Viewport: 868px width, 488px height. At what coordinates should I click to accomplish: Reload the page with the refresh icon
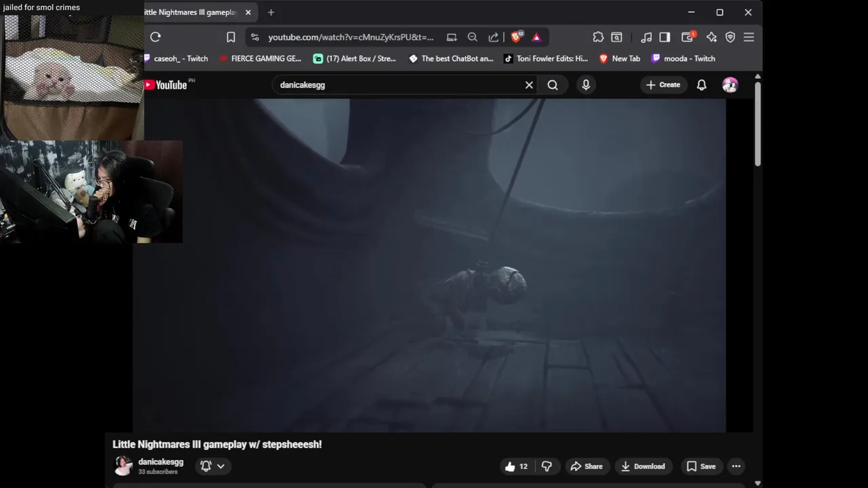[155, 37]
